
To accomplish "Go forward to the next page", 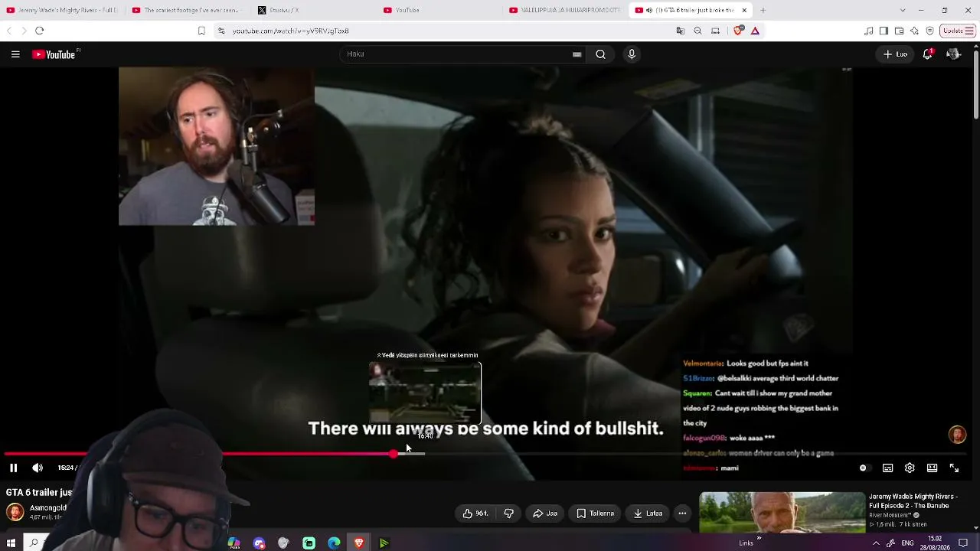I will [24, 31].
